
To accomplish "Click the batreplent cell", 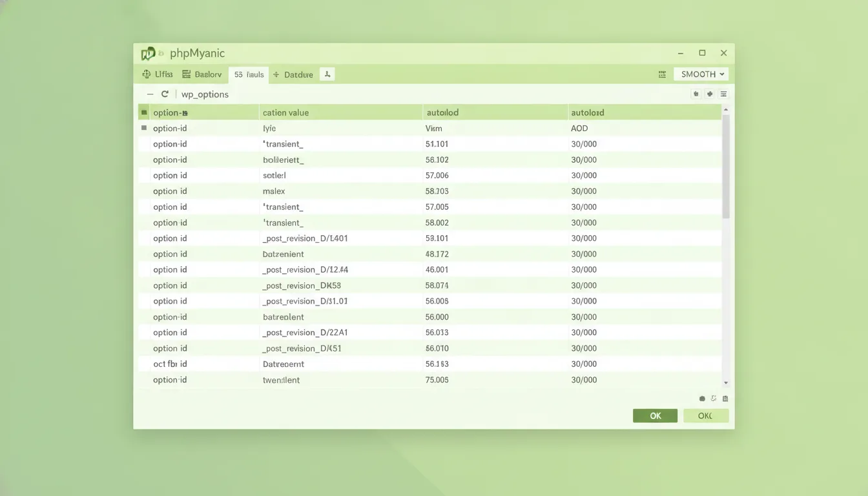I will (283, 317).
